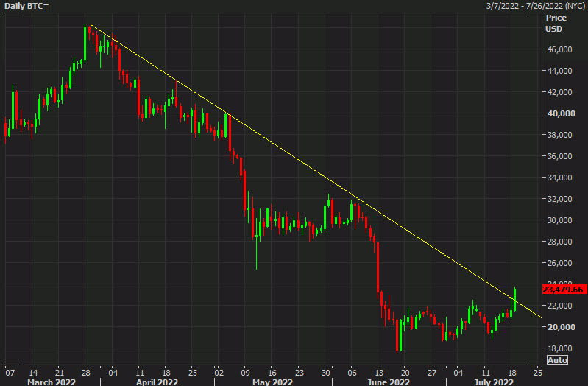Click the 27 date tick in June
This screenshot has height=386, width=588.
point(432,373)
